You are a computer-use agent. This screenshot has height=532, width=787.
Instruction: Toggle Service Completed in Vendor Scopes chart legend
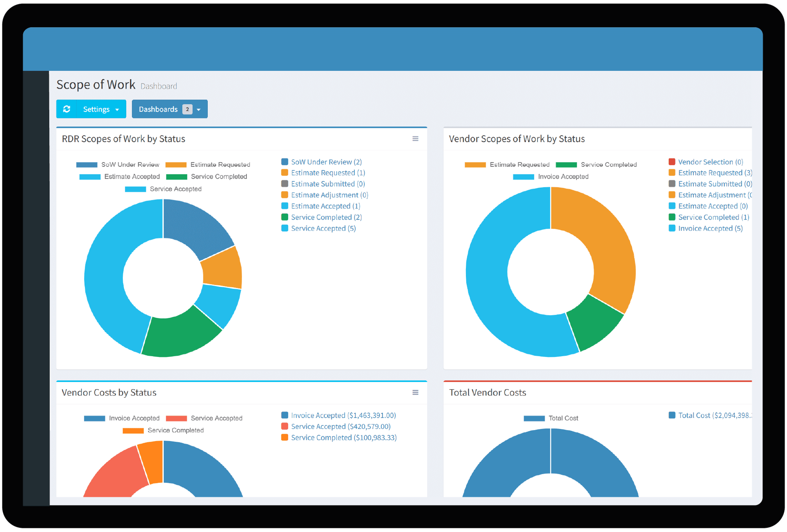(596, 164)
